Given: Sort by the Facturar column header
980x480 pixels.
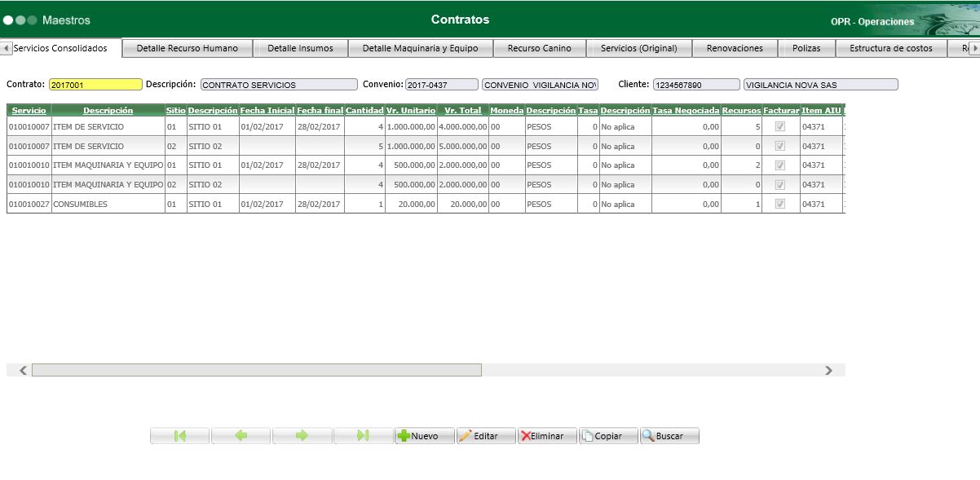Looking at the screenshot, I should 781,110.
